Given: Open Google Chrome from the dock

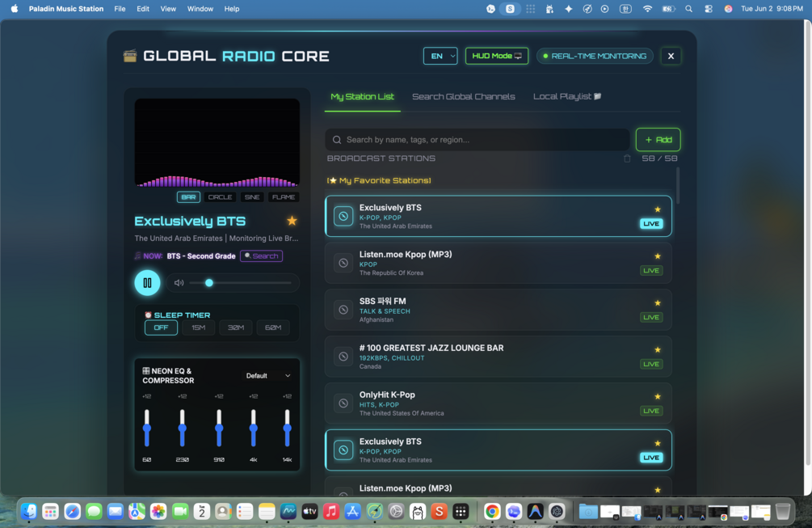Looking at the screenshot, I should (492, 512).
